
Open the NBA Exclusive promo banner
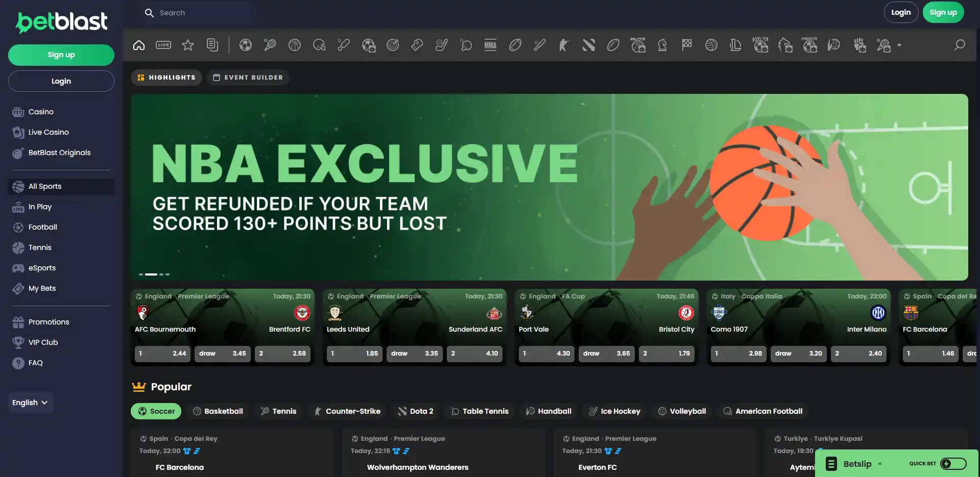pyautogui.click(x=549, y=187)
